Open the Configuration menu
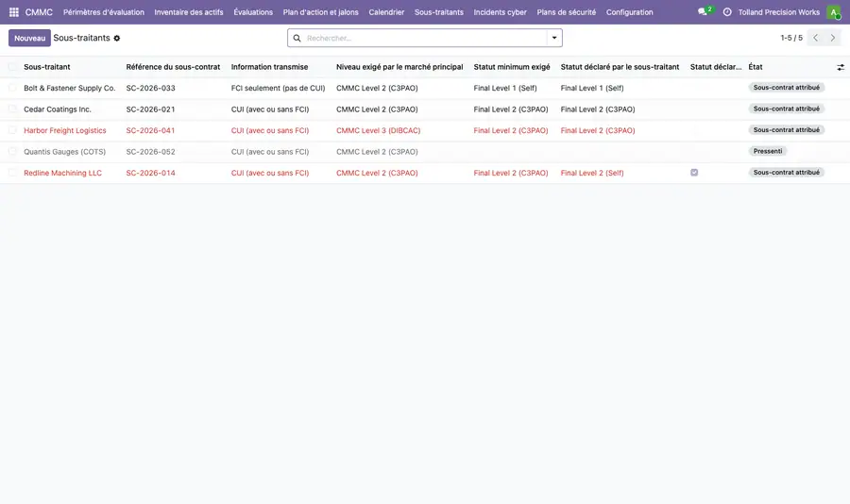The width and height of the screenshot is (850, 504). [629, 12]
